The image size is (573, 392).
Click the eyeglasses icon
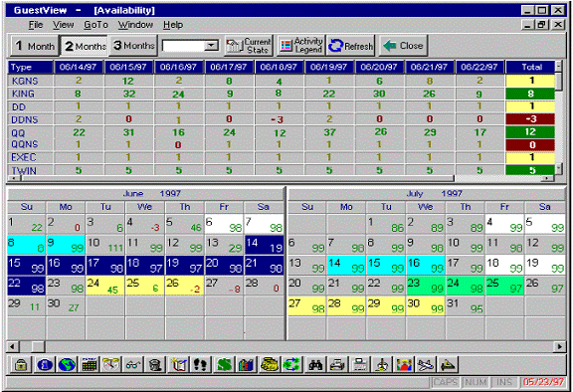pos(133,364)
